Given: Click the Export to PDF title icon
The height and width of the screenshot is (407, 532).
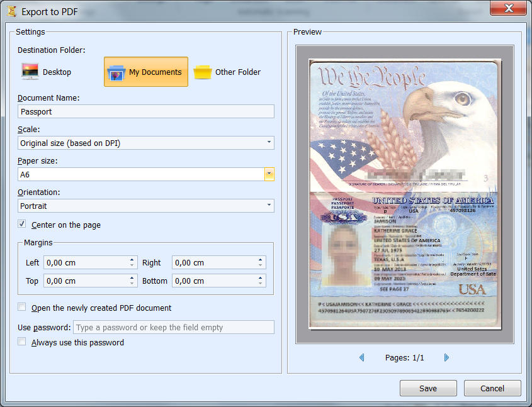Looking at the screenshot, I should 12,11.
